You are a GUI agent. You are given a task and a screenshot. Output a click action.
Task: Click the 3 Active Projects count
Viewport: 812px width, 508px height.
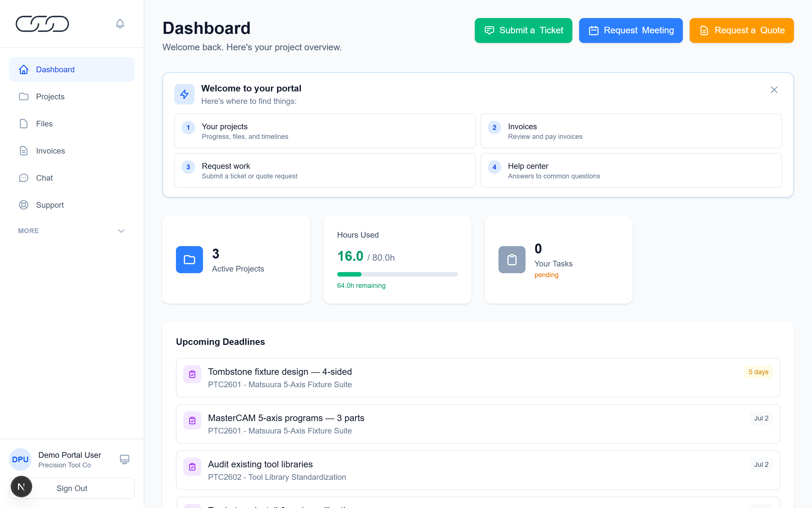[x=215, y=254]
